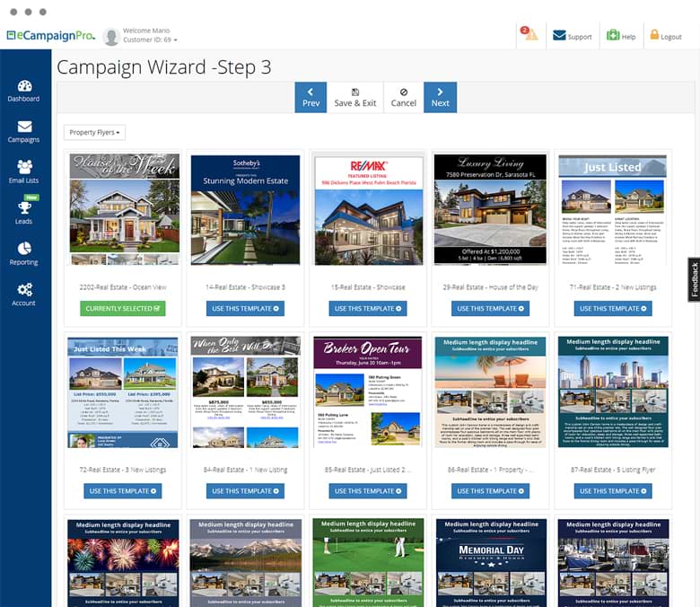
Task: Preview fireworks headline template thumbnail
Action: click(123, 563)
